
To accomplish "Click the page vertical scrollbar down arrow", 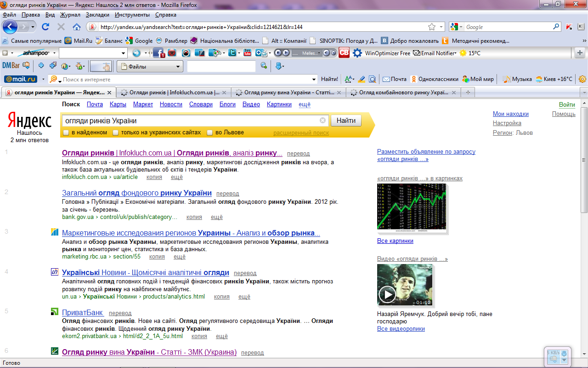I will tap(584, 355).
